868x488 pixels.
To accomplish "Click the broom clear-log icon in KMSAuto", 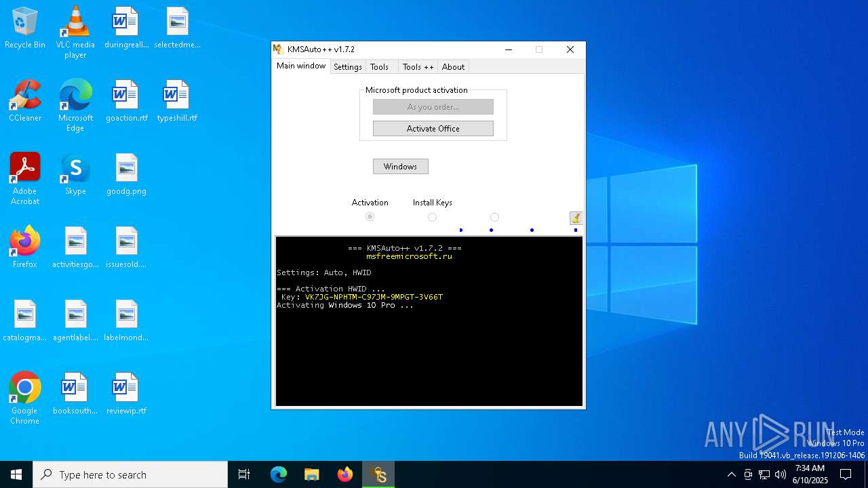I will pos(576,218).
